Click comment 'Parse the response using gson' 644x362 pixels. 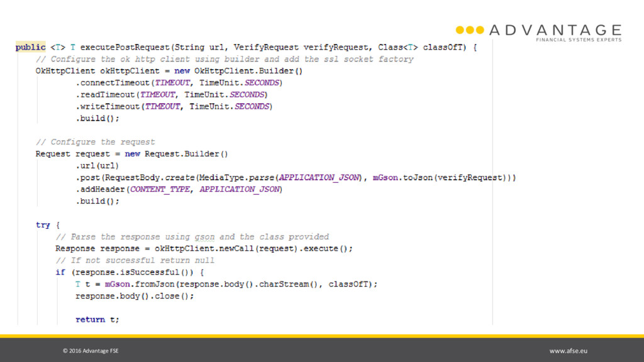click(192, 237)
